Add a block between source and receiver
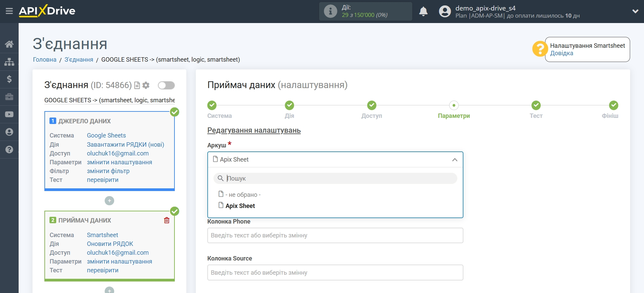 pyautogui.click(x=109, y=201)
